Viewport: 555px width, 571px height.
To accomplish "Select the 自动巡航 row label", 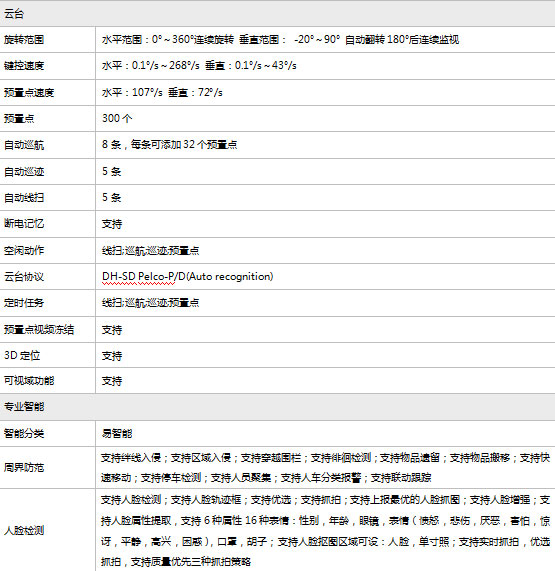I will (x=24, y=145).
